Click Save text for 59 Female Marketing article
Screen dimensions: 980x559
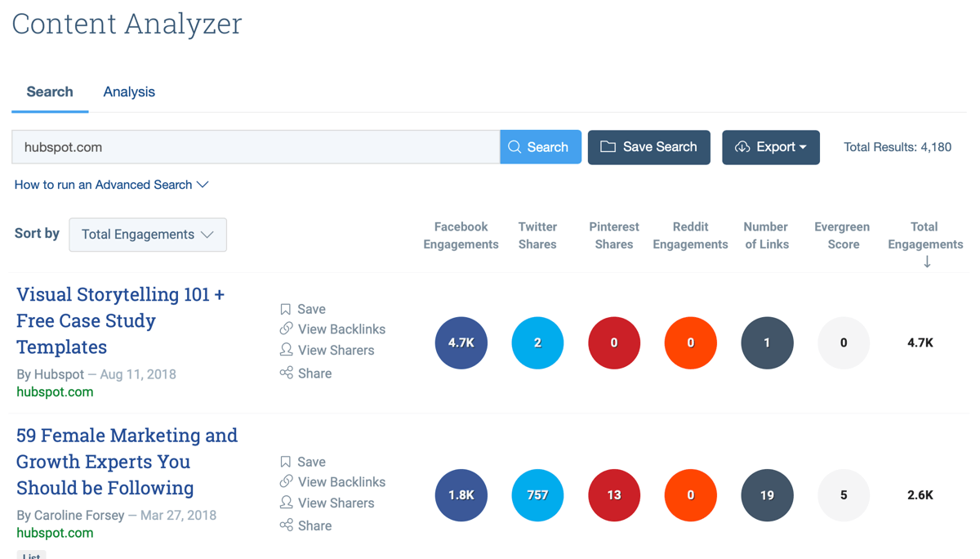pyautogui.click(x=312, y=462)
